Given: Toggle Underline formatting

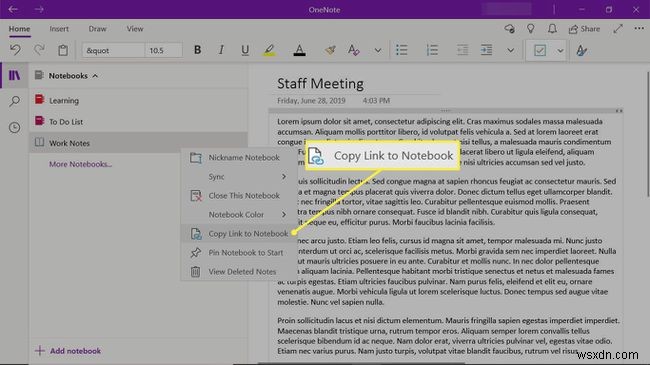Looking at the screenshot, I should (x=245, y=50).
